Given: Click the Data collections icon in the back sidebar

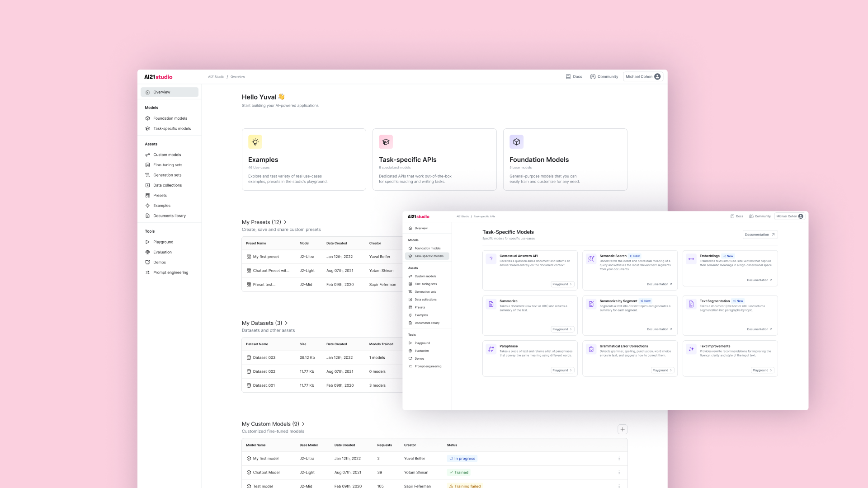Looking at the screenshot, I should 147,185.
